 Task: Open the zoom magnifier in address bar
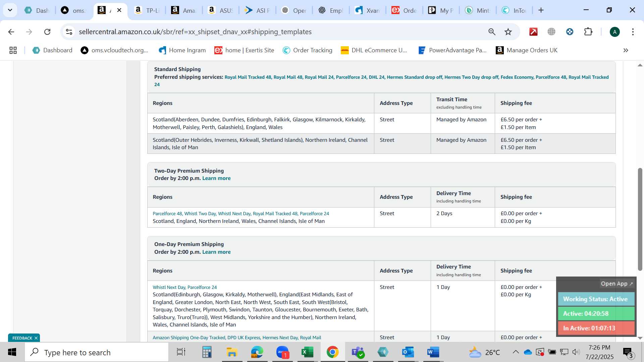(x=492, y=32)
